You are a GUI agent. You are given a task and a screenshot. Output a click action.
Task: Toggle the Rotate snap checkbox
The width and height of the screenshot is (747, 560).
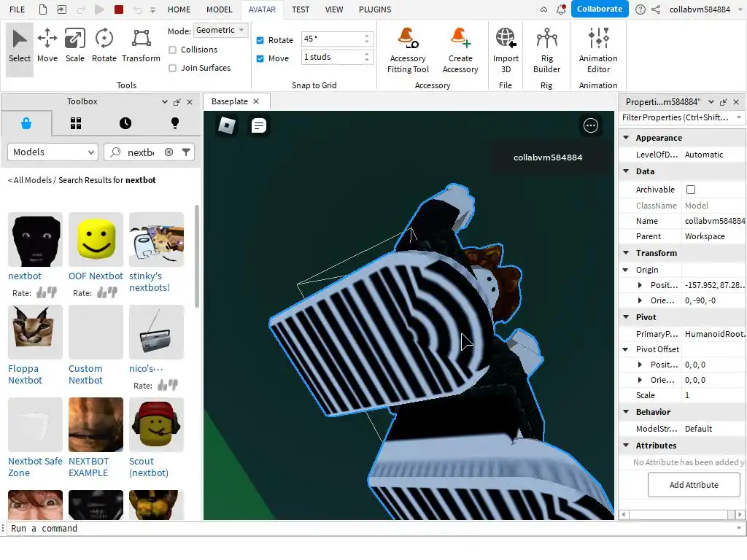click(x=260, y=41)
